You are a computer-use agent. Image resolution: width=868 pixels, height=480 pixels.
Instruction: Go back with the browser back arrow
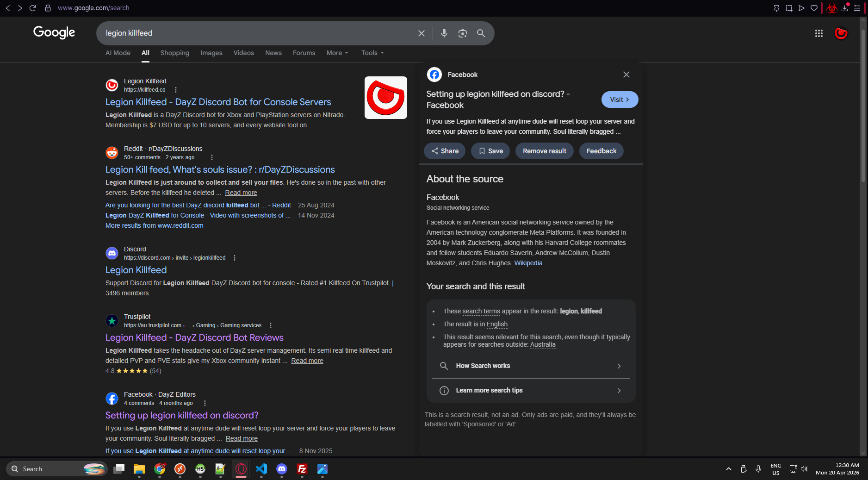(x=8, y=8)
